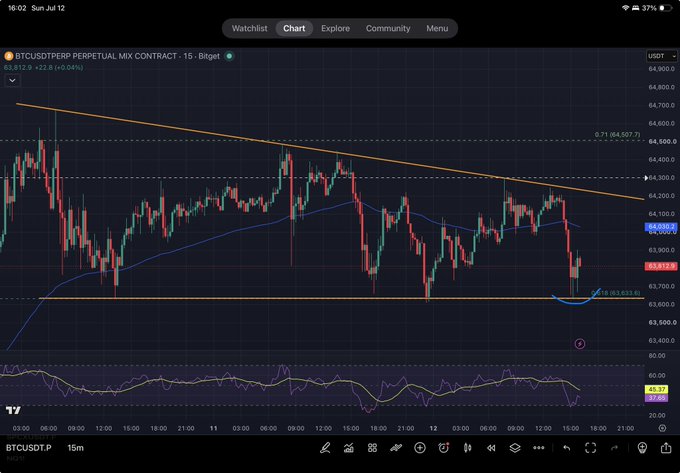Image resolution: width=680 pixels, height=473 pixels.
Task: Tap the purple 37.65 RSI value label
Action: [x=657, y=398]
